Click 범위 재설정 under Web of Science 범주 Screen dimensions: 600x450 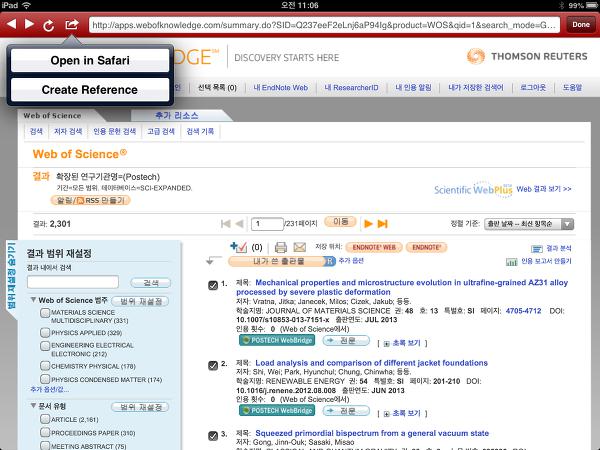click(140, 302)
